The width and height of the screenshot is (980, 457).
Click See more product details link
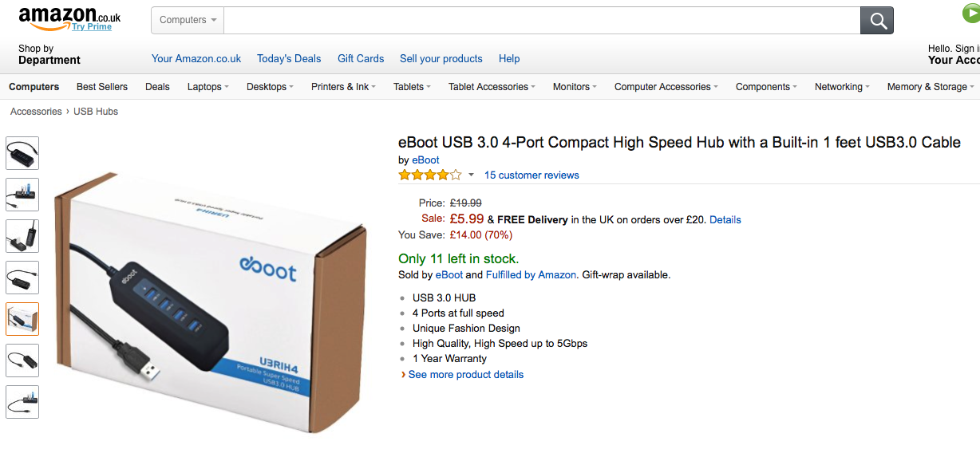[466, 375]
